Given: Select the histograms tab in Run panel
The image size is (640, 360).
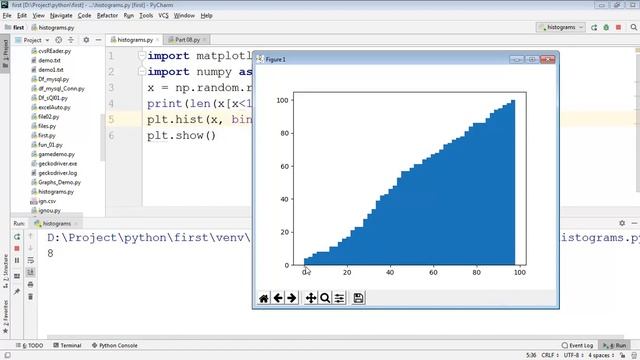Looking at the screenshot, I should [56, 223].
